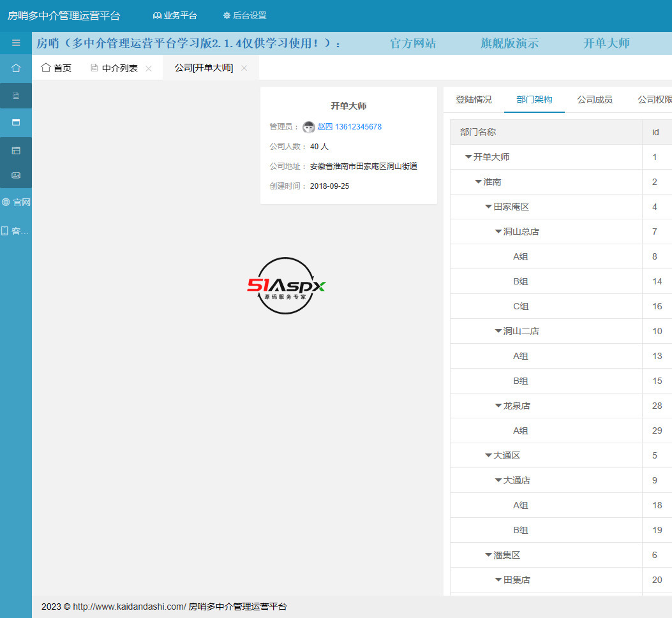Open 业务平台 in the top navigation

click(175, 15)
